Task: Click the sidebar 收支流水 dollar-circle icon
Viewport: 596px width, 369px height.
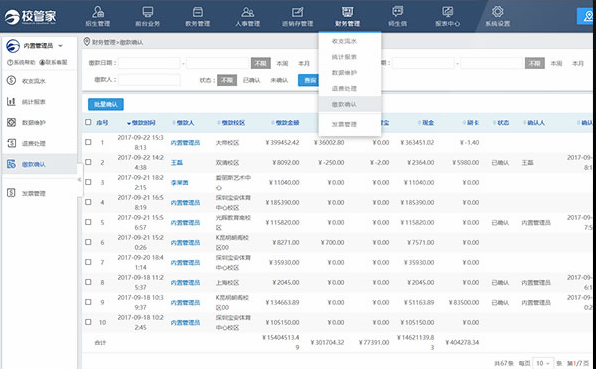Action: pyautogui.click(x=11, y=81)
